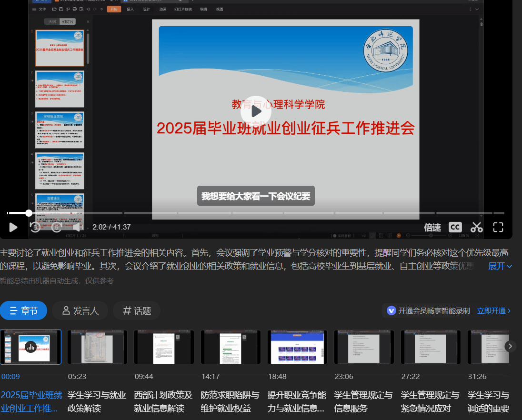The image size is (522, 420).
Task: Switch to the 章节 tab
Action: [x=24, y=311]
